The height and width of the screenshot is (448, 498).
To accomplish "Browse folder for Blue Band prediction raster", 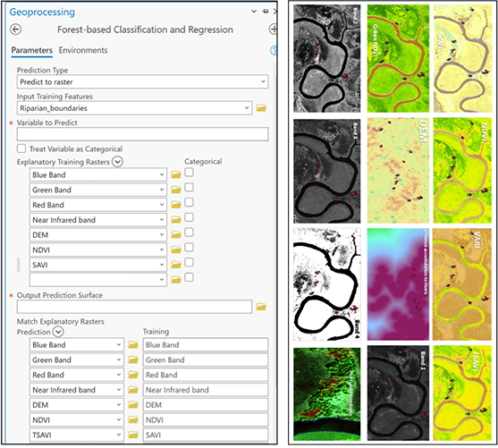I will (133, 345).
